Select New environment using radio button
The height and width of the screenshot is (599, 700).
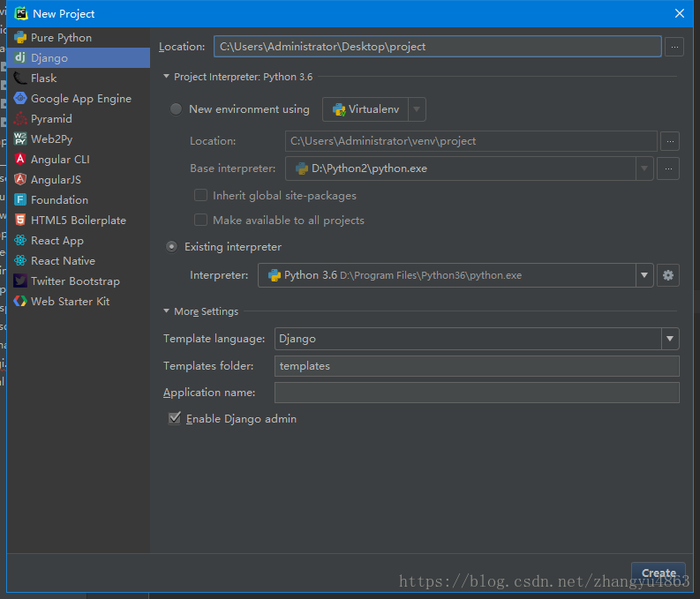point(176,109)
